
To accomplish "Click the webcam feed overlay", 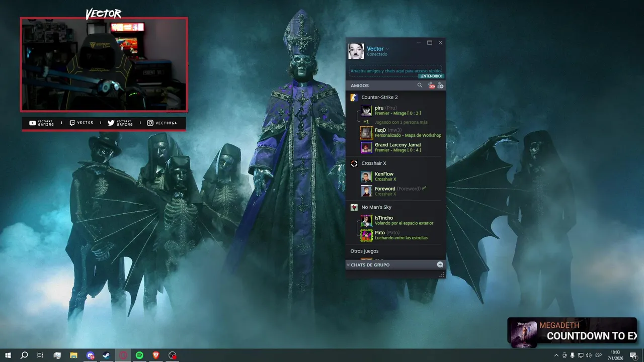I will click(104, 64).
